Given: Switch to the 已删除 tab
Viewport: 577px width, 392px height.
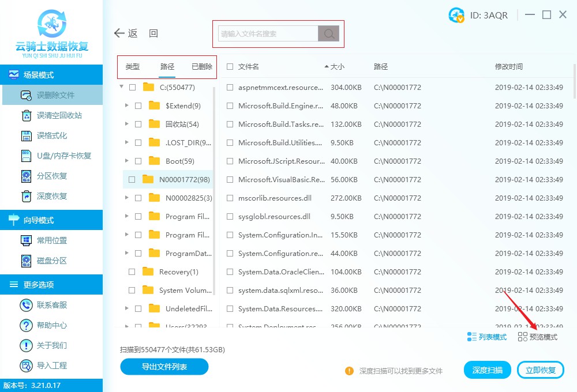Looking at the screenshot, I should [x=202, y=66].
